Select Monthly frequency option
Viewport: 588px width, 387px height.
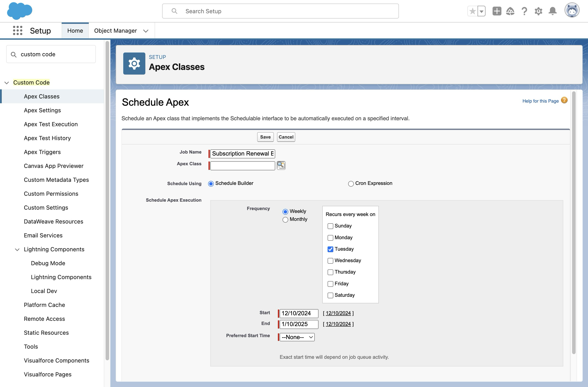(x=285, y=220)
